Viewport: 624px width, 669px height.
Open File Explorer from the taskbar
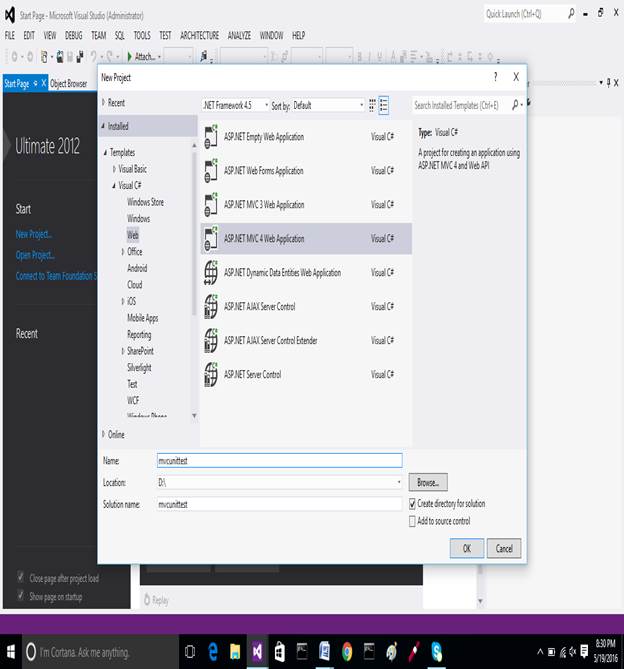(235, 652)
